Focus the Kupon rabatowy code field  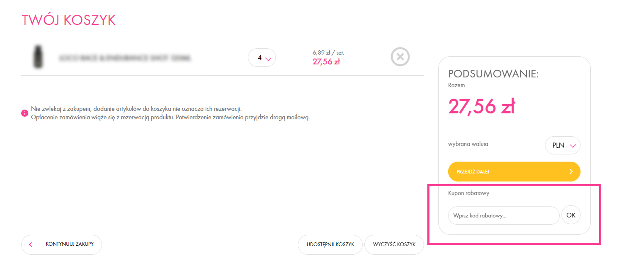[504, 215]
